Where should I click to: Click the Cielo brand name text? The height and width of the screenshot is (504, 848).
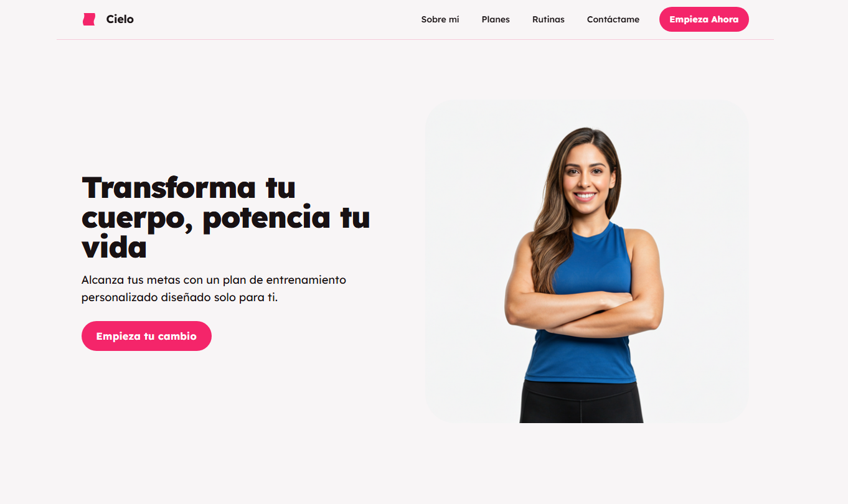pos(120,19)
